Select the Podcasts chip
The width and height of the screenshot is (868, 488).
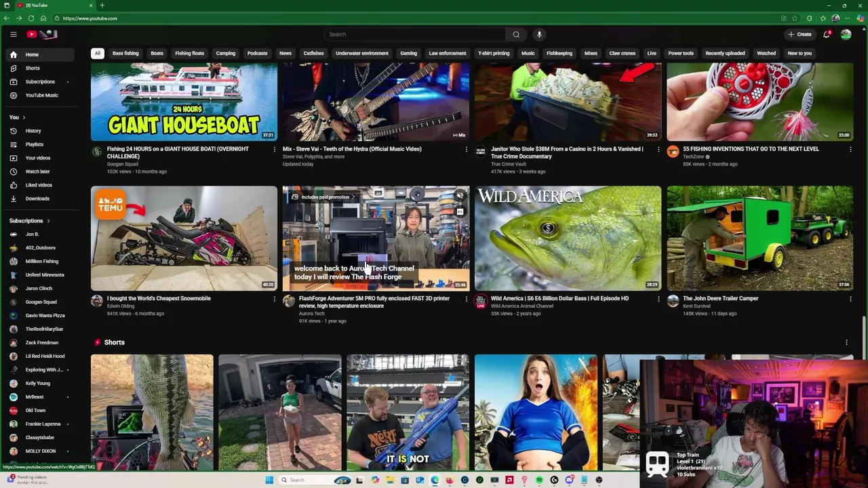257,54
